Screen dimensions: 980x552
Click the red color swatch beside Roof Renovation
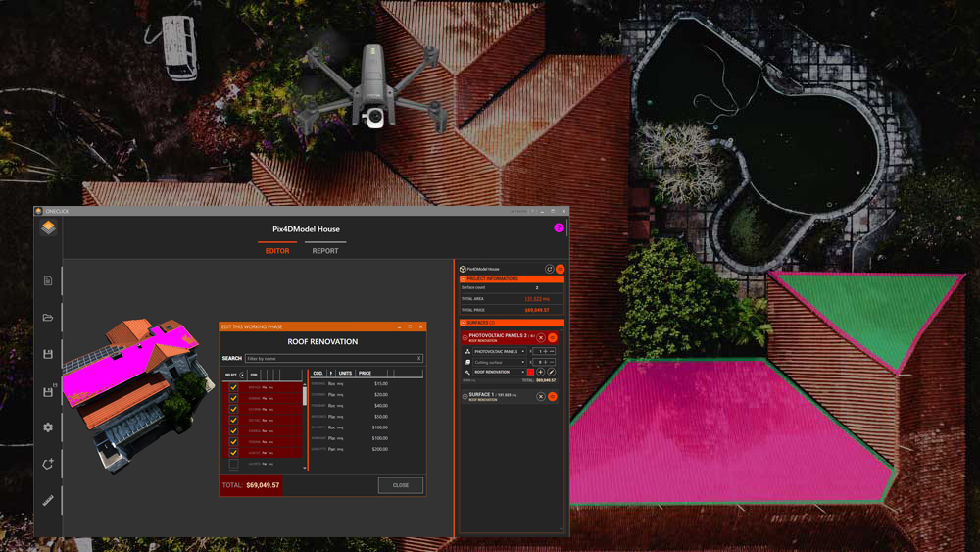(530, 372)
